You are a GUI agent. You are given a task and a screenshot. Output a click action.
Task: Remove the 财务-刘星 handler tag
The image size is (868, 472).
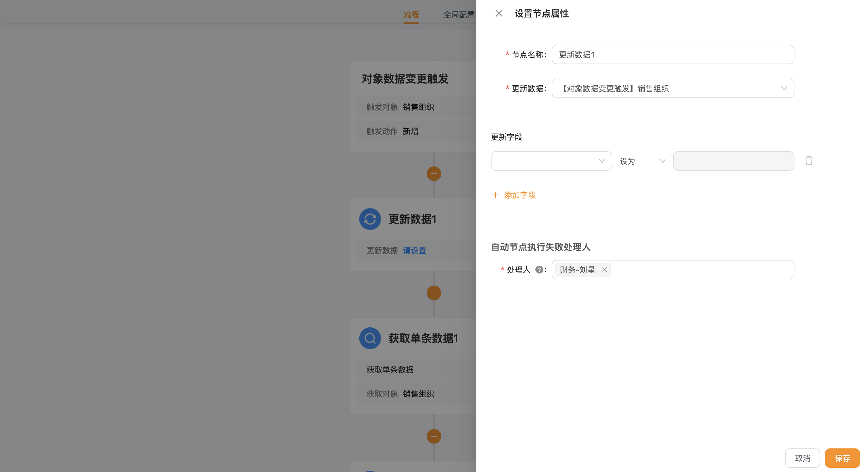(x=604, y=270)
